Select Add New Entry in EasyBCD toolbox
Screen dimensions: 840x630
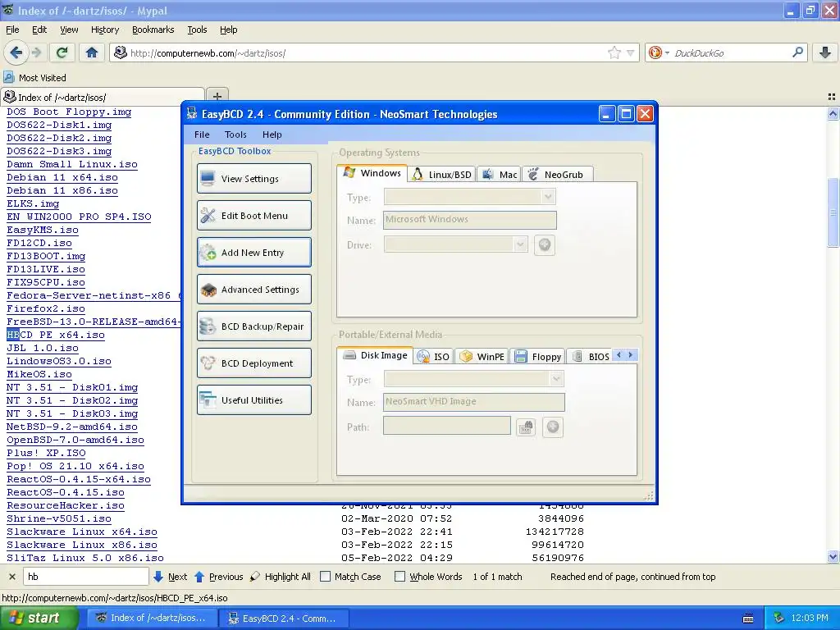pos(254,253)
